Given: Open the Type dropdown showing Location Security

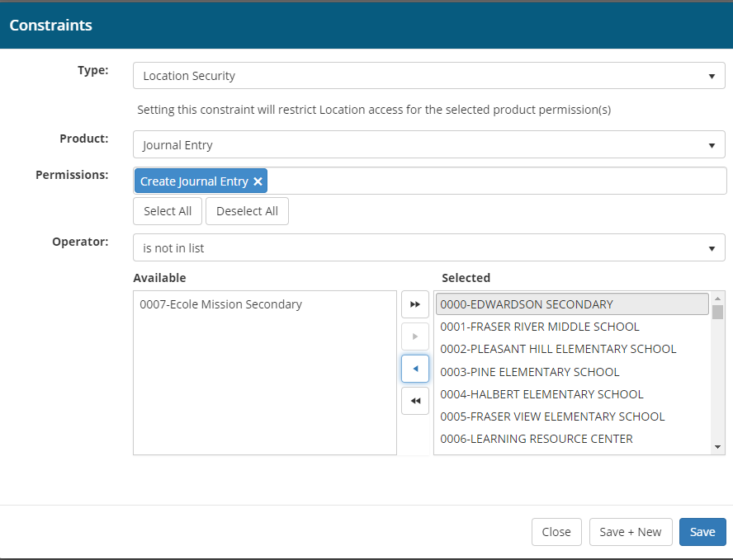Looking at the screenshot, I should [x=428, y=76].
